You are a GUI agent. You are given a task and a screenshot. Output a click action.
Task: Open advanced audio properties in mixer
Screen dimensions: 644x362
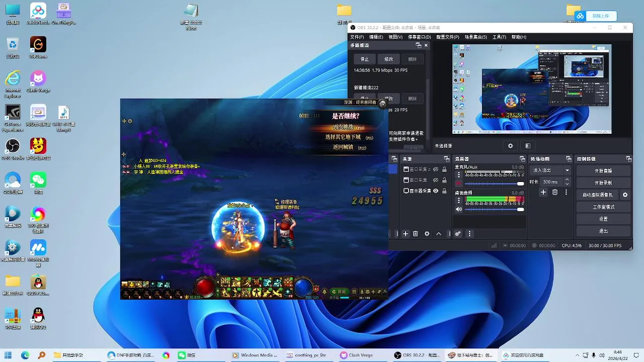coord(458,234)
